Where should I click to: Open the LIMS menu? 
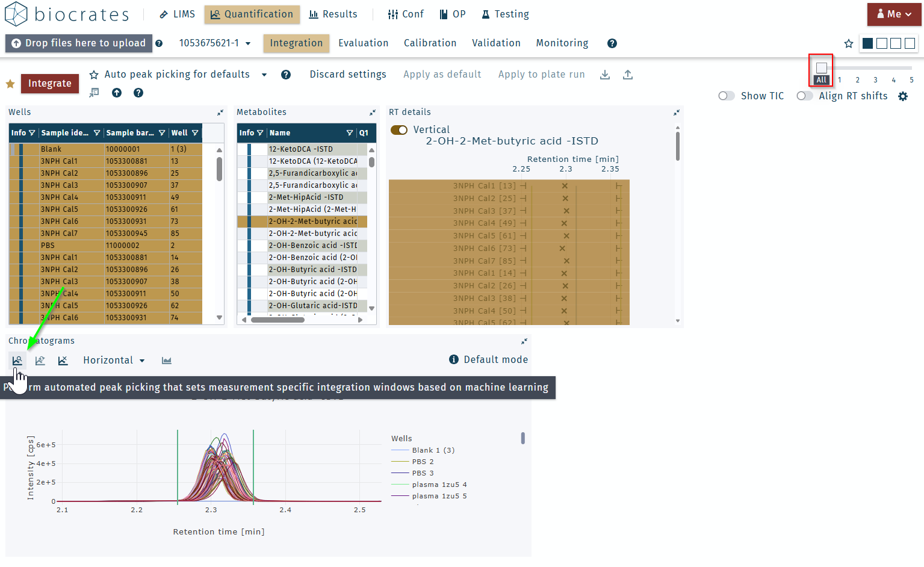[x=177, y=14]
